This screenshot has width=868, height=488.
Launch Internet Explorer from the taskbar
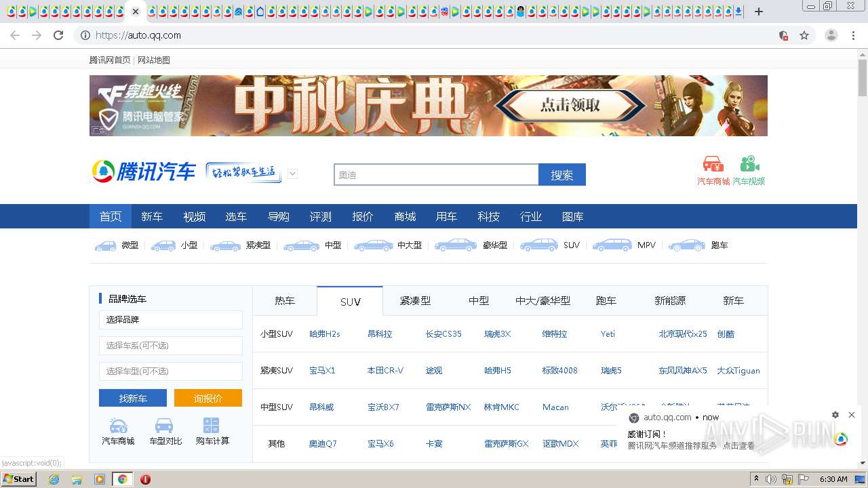(54, 479)
